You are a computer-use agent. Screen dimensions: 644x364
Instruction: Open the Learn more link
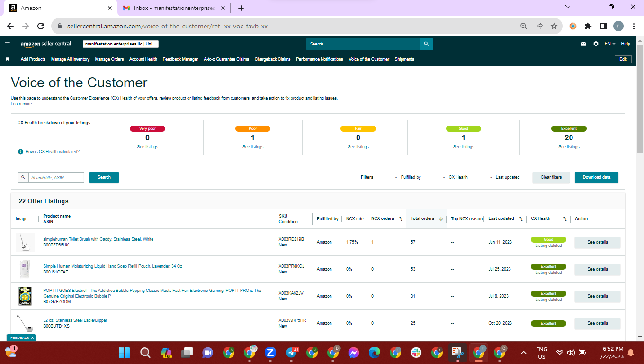21,104
